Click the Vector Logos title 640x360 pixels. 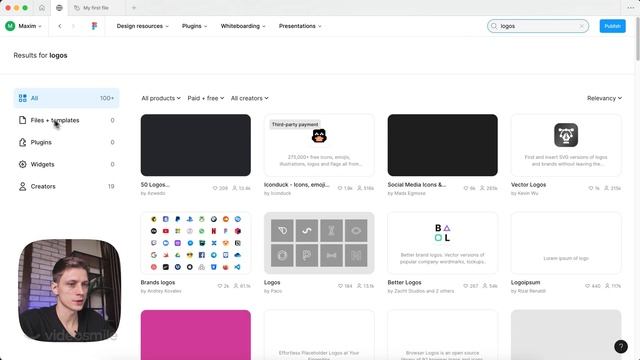(528, 185)
